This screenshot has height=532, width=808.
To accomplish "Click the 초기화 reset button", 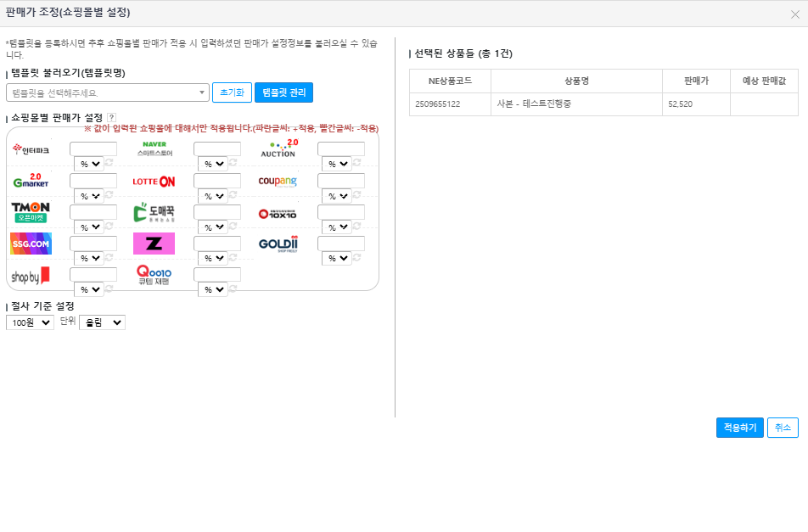I will coord(232,92).
